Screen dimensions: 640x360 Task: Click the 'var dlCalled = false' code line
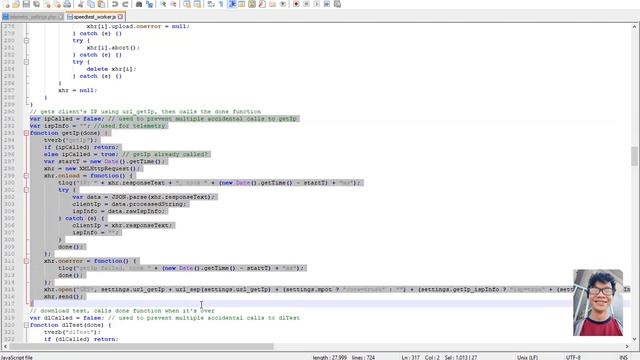pos(164,318)
